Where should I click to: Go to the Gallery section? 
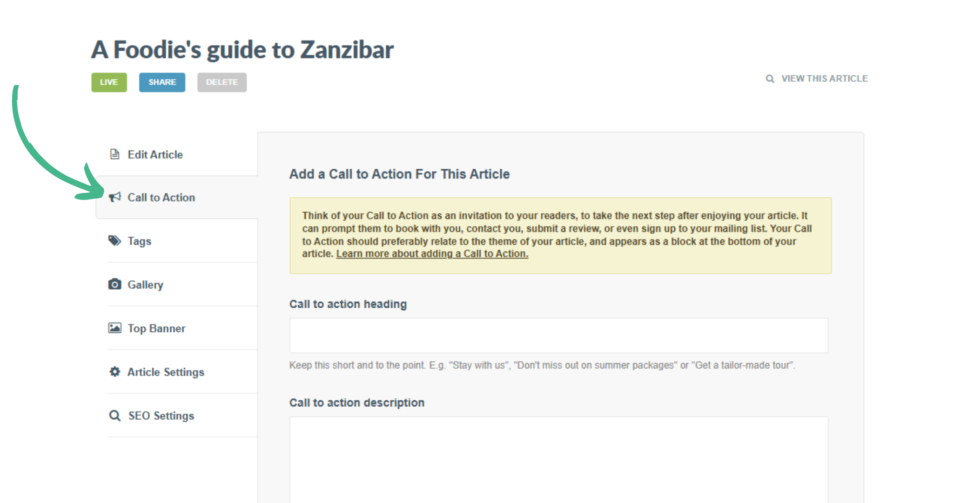coord(145,285)
